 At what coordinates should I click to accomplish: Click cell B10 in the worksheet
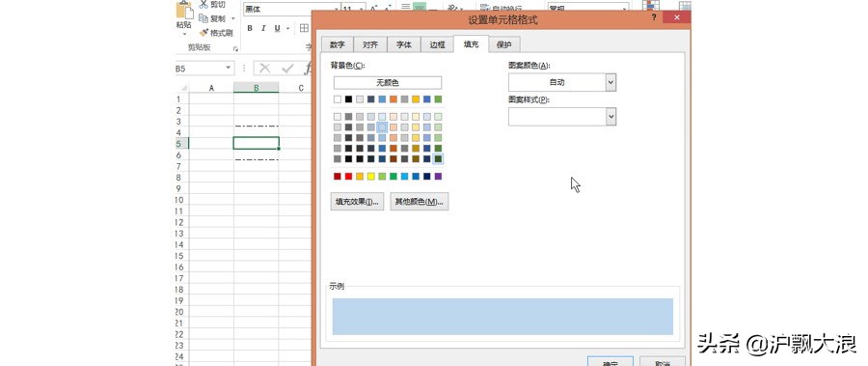pyautogui.click(x=257, y=200)
